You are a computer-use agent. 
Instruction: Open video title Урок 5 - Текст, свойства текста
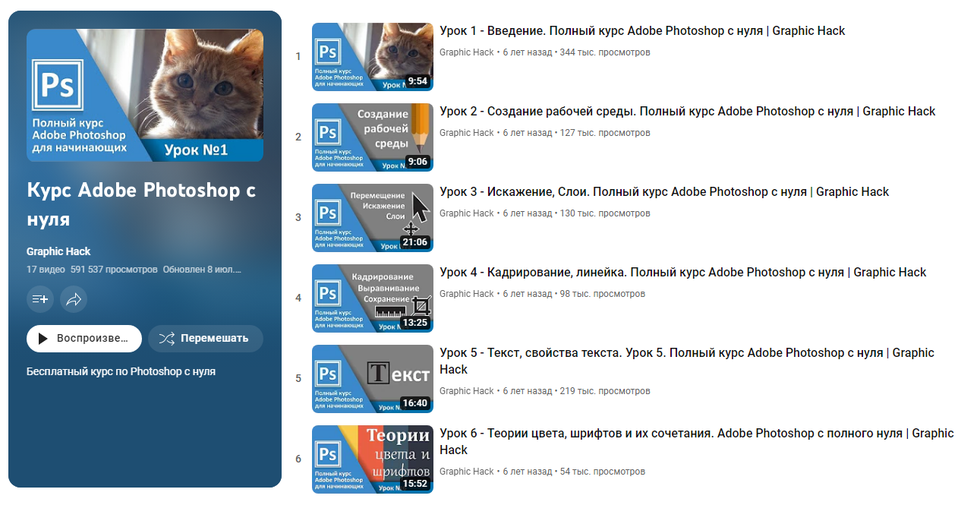click(x=687, y=361)
